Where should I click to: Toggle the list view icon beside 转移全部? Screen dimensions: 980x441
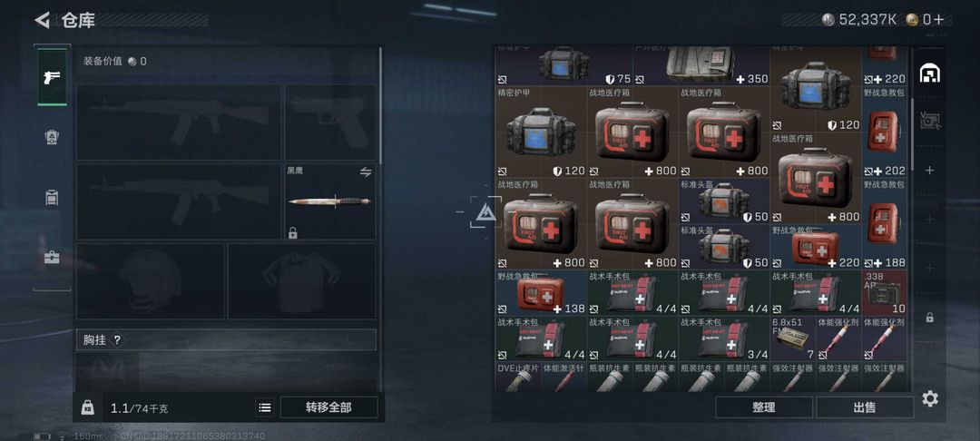click(x=265, y=407)
